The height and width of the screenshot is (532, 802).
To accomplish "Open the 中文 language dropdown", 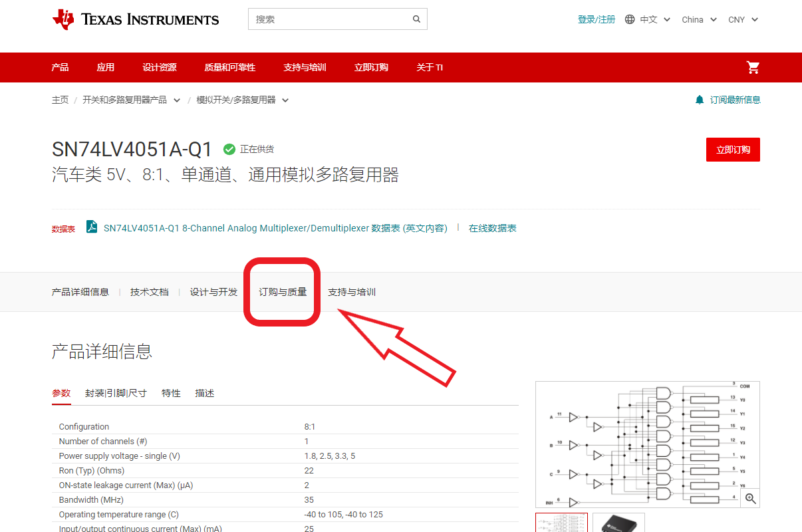I will [x=655, y=19].
